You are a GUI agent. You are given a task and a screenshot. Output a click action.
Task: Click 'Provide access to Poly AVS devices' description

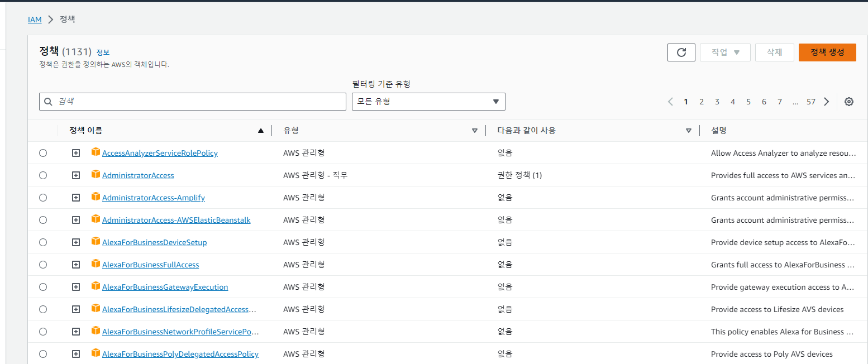772,354
